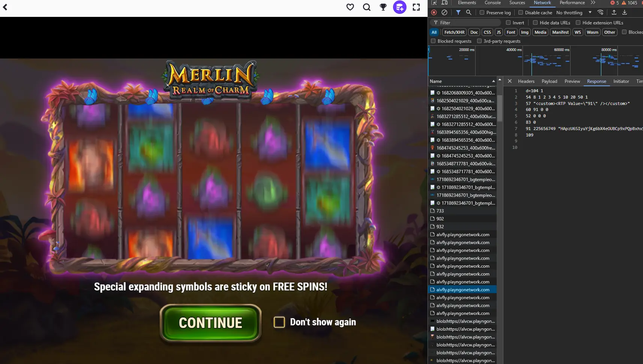Image resolution: width=643 pixels, height=364 pixels.
Task: Toggle the device toolbar icon
Action: pos(444,3)
